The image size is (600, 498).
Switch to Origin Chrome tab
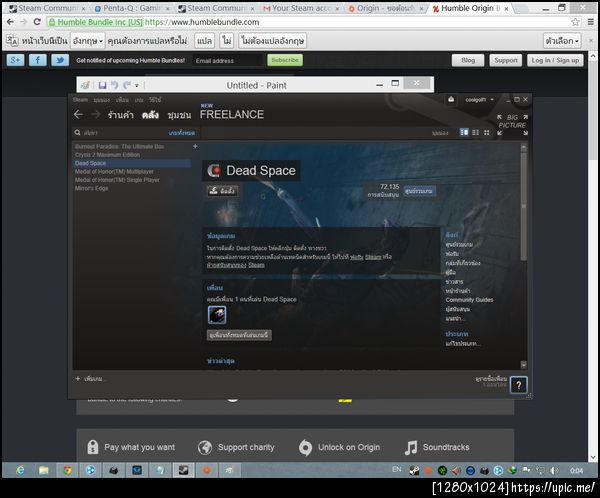tap(385, 8)
